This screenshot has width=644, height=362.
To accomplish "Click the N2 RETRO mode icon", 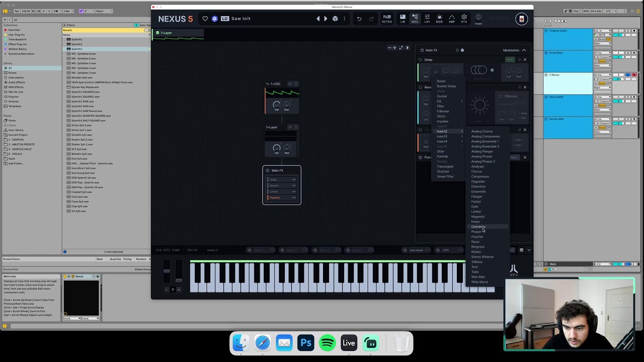I will click(x=387, y=19).
